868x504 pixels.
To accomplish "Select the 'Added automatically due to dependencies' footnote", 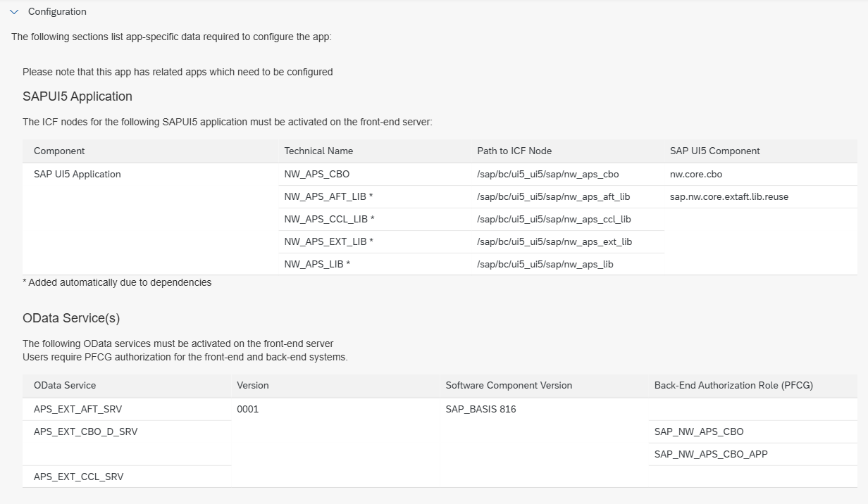I will (117, 282).
